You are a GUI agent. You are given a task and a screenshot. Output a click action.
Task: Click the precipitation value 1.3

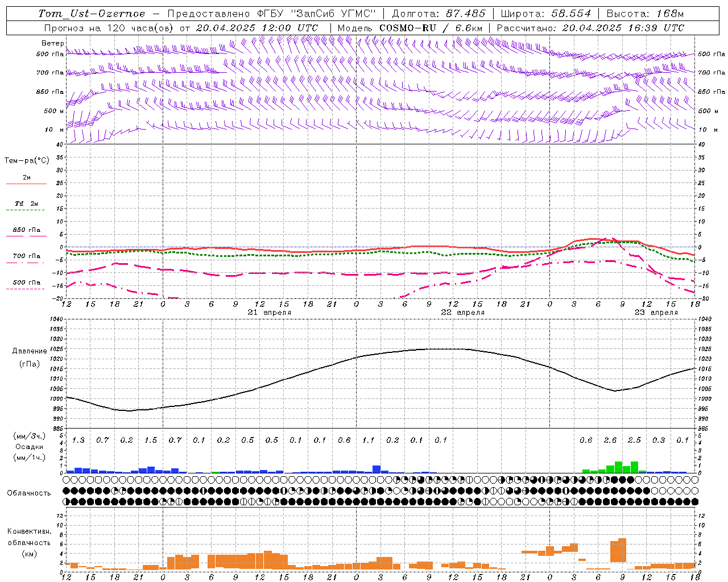point(78,440)
